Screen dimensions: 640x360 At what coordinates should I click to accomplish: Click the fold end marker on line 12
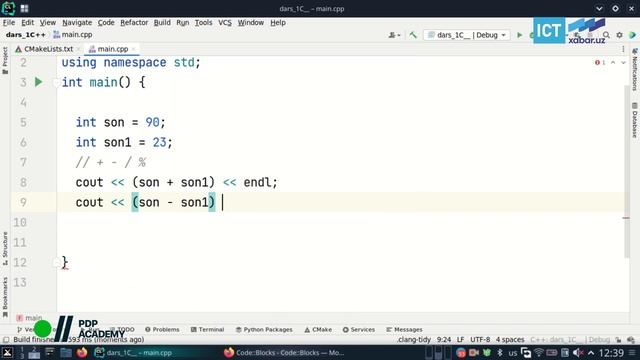(x=56, y=262)
